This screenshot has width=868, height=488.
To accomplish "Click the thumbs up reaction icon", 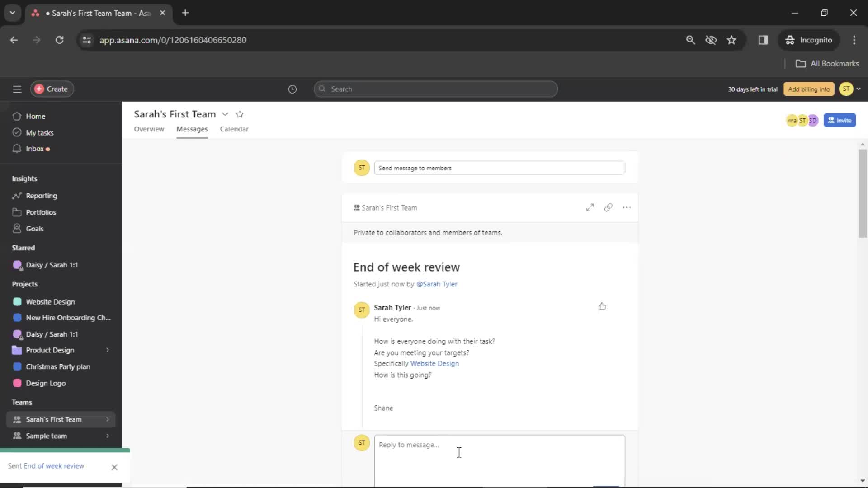I will pyautogui.click(x=602, y=305).
